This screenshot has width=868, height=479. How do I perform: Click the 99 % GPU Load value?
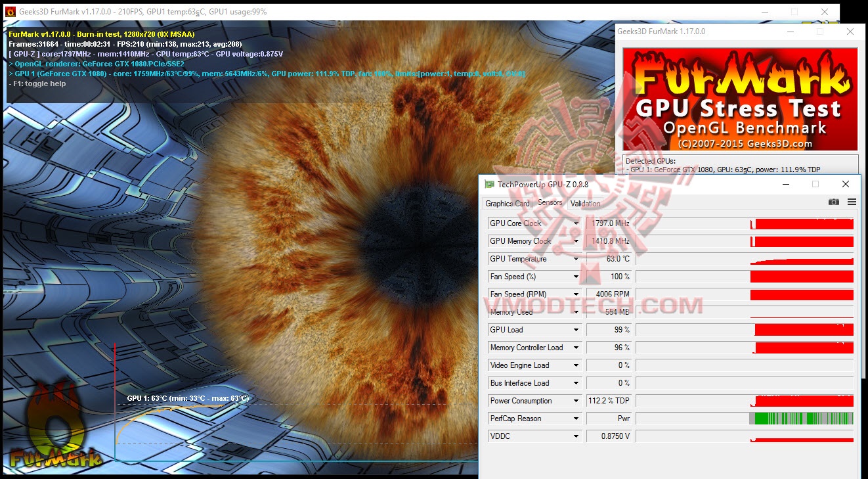(609, 330)
